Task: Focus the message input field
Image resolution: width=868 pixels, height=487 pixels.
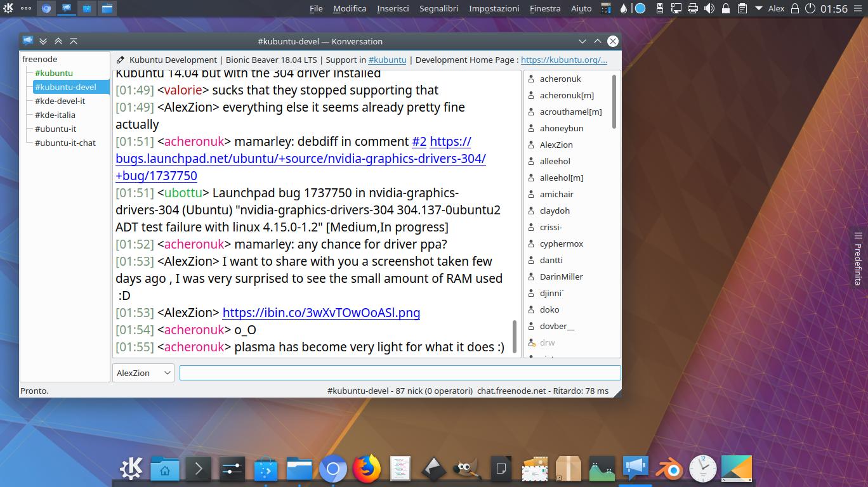Action: pos(400,373)
